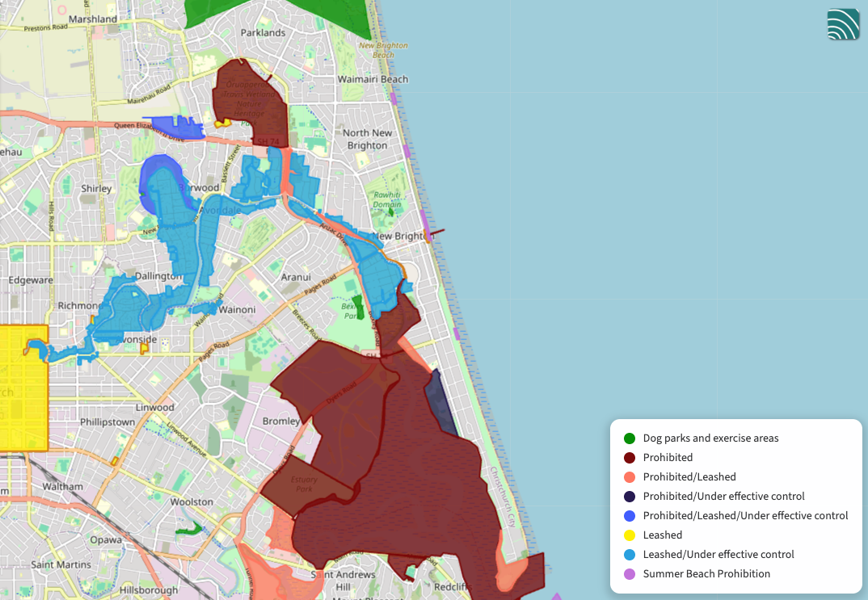Click the 'Waltham' suburb label

tap(62, 486)
